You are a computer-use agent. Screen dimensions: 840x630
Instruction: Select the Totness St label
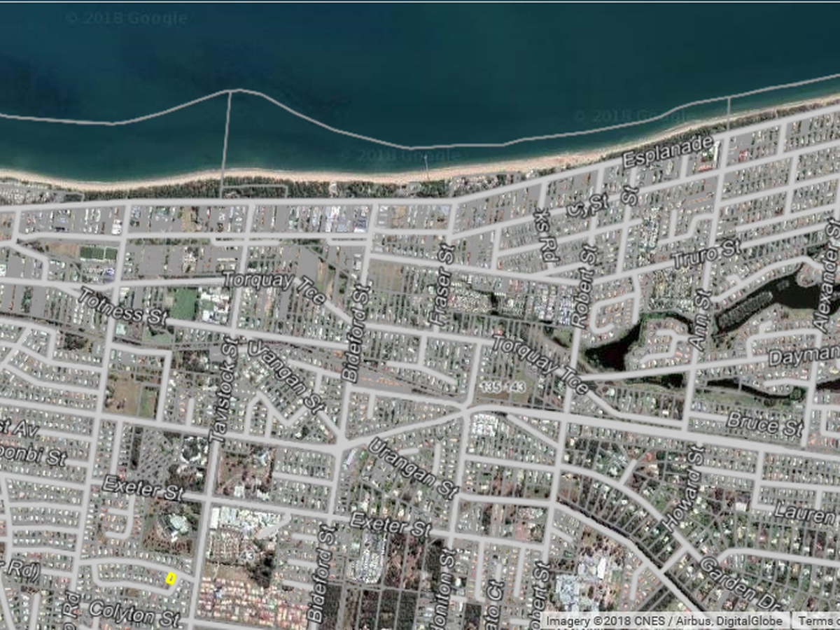pos(122,307)
